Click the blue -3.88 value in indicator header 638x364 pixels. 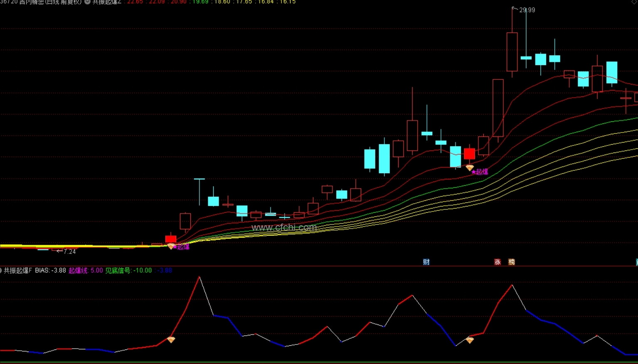[165, 271]
